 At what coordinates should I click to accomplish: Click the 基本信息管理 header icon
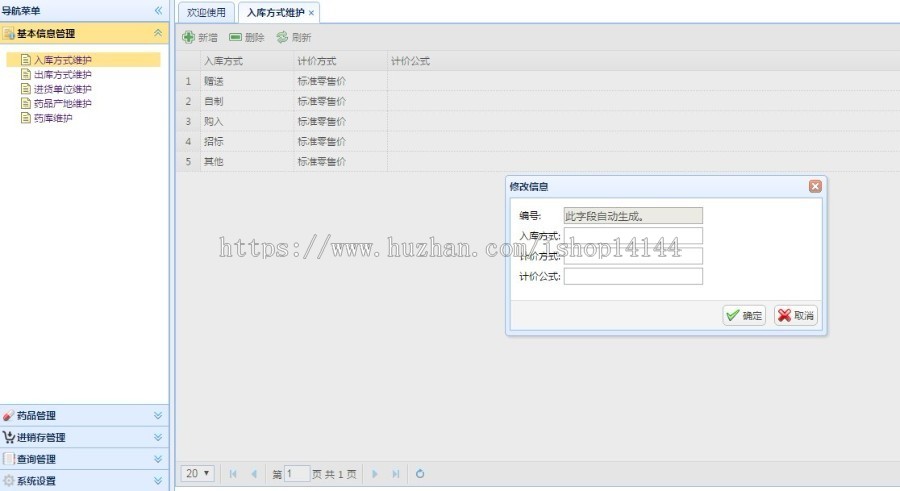(8, 33)
